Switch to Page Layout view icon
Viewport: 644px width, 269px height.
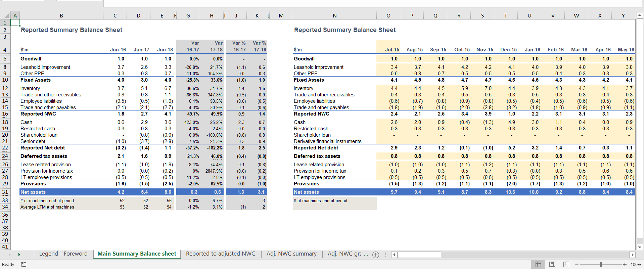552,264
